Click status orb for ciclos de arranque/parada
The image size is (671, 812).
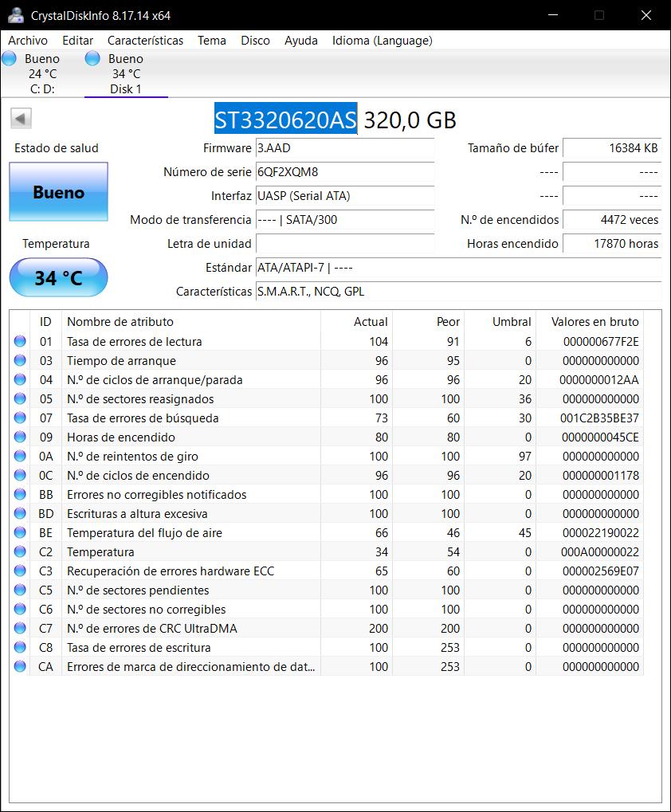click(20, 379)
